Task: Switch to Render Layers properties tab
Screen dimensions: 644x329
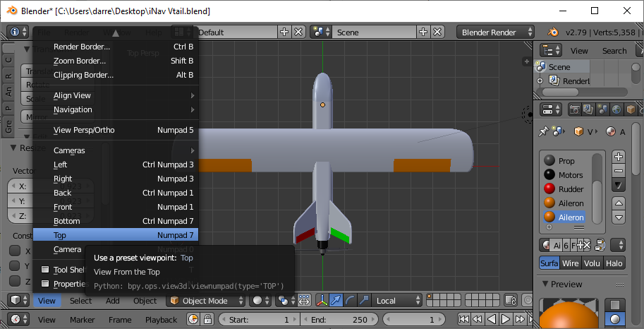Action: pyautogui.click(x=588, y=109)
